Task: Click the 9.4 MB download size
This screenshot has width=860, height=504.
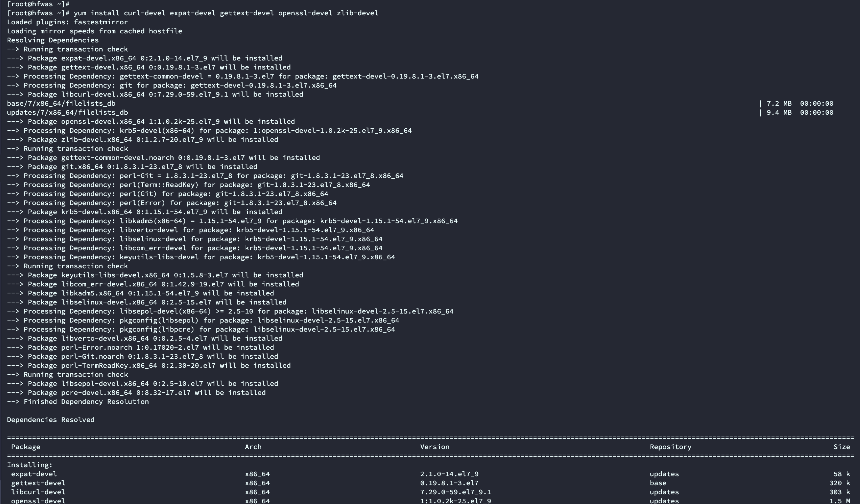Action: pos(779,113)
